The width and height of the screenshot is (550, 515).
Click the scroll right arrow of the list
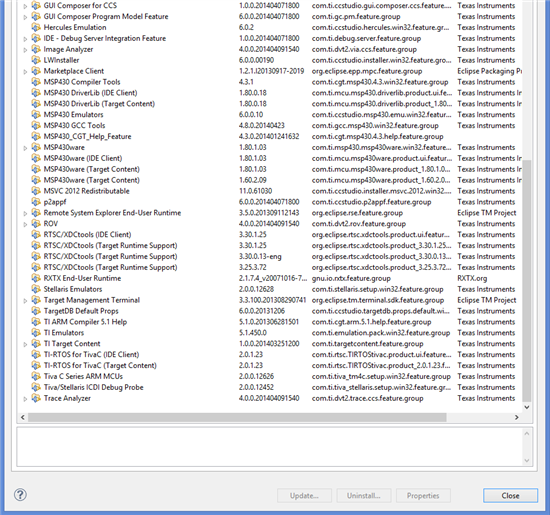pyautogui.click(x=517, y=417)
